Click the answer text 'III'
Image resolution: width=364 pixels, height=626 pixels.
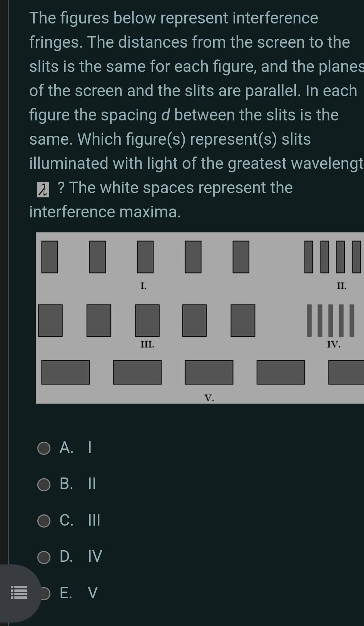point(94,521)
